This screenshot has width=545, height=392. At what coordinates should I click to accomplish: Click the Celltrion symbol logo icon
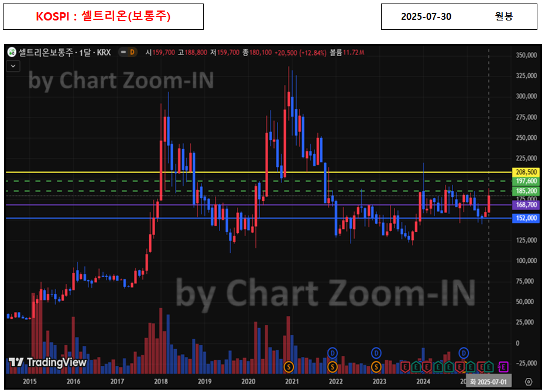[x=12, y=53]
